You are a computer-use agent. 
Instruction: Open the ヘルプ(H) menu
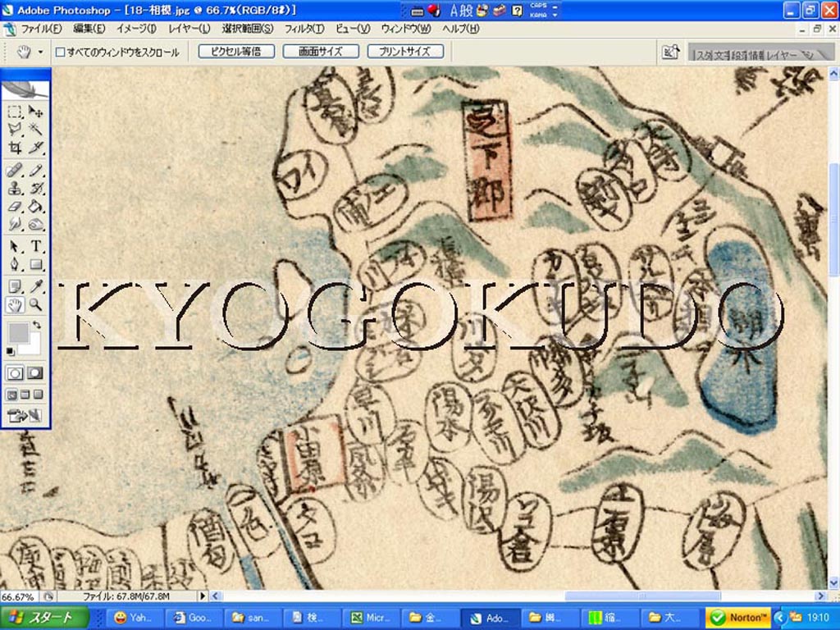pyautogui.click(x=461, y=29)
